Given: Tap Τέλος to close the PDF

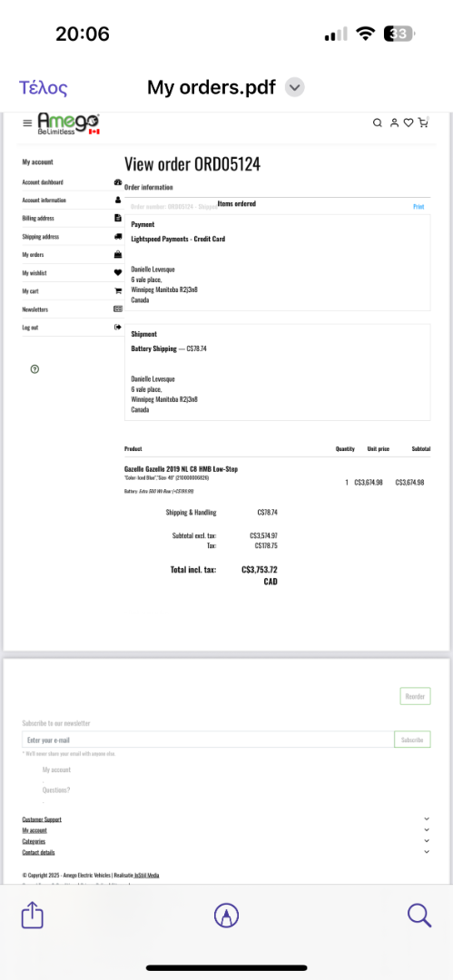Looking at the screenshot, I should click(x=44, y=88).
